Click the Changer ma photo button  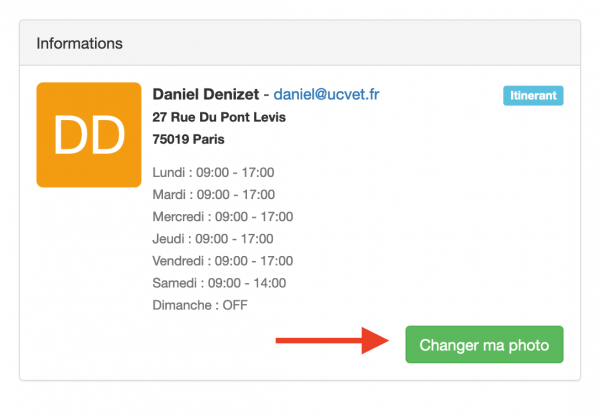coord(484,345)
